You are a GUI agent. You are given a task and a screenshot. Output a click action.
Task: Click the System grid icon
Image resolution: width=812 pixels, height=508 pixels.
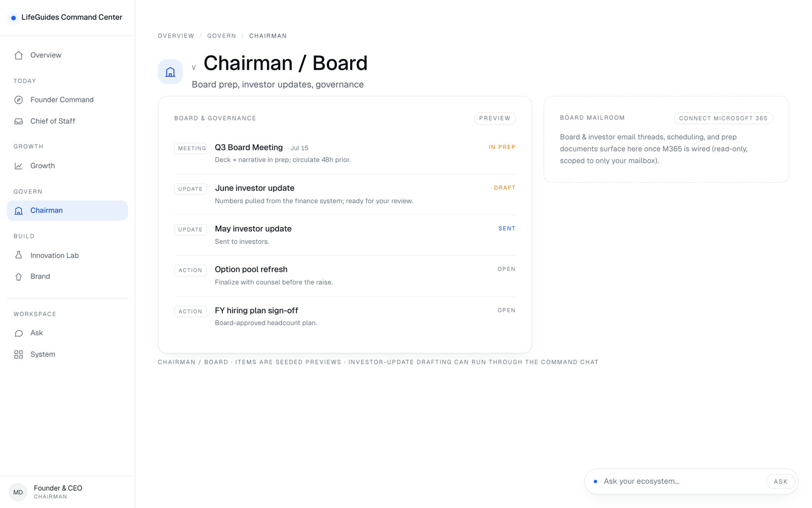(19, 355)
